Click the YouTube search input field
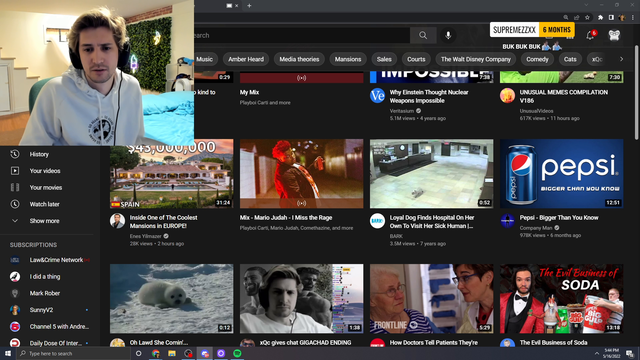 click(302, 36)
